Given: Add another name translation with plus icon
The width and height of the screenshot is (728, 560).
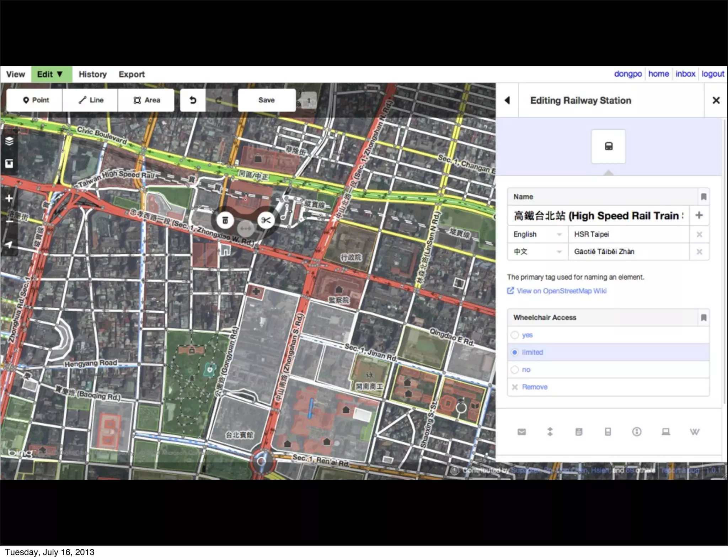Looking at the screenshot, I should pos(699,215).
